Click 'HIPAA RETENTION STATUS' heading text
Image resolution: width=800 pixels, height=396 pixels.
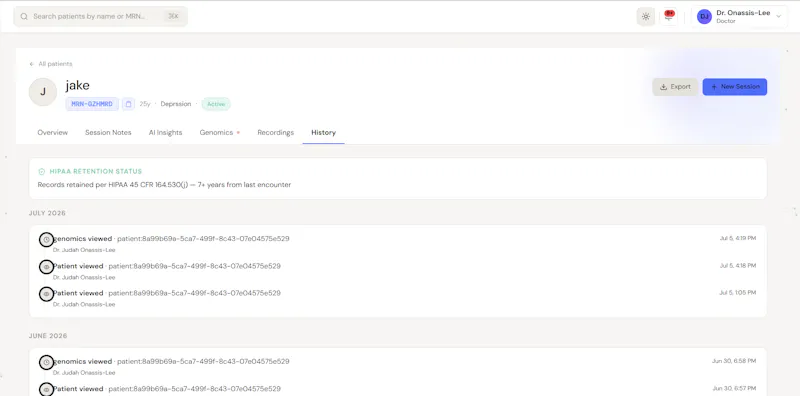coord(96,172)
